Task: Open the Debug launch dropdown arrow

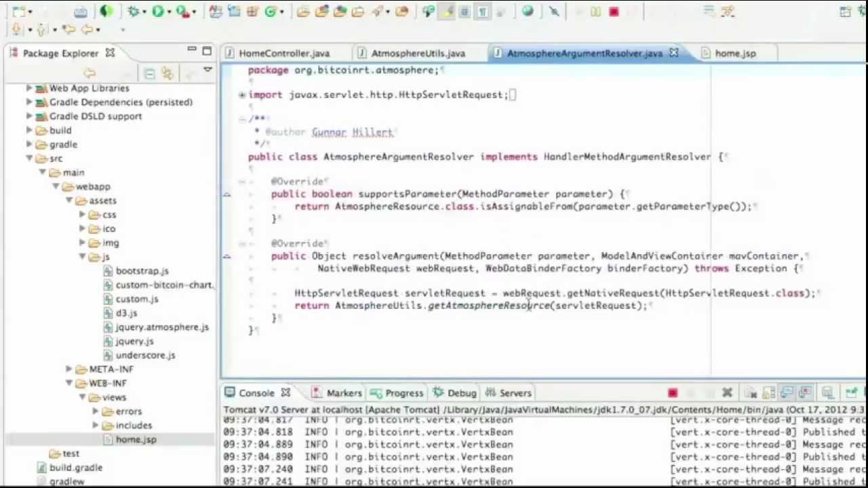Action: pyautogui.click(x=144, y=12)
